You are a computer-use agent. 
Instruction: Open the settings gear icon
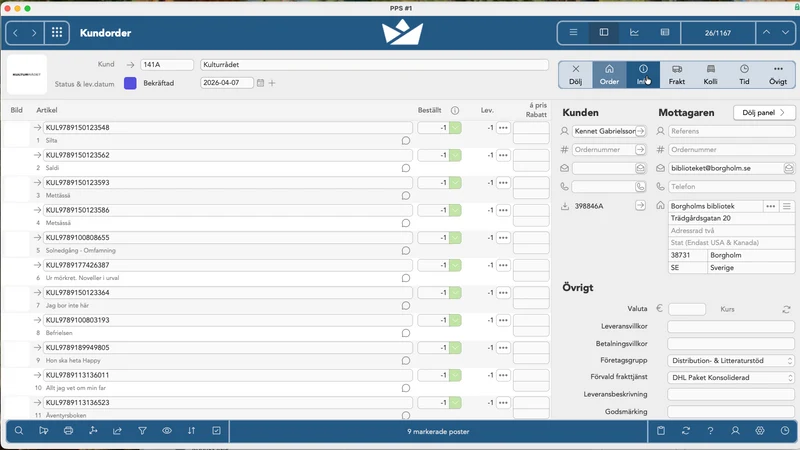760,431
